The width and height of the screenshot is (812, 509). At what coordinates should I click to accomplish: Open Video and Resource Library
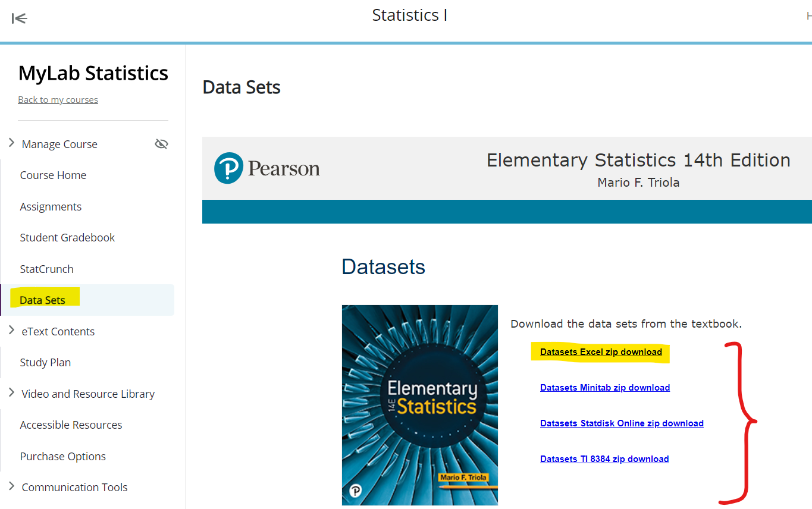coord(88,394)
